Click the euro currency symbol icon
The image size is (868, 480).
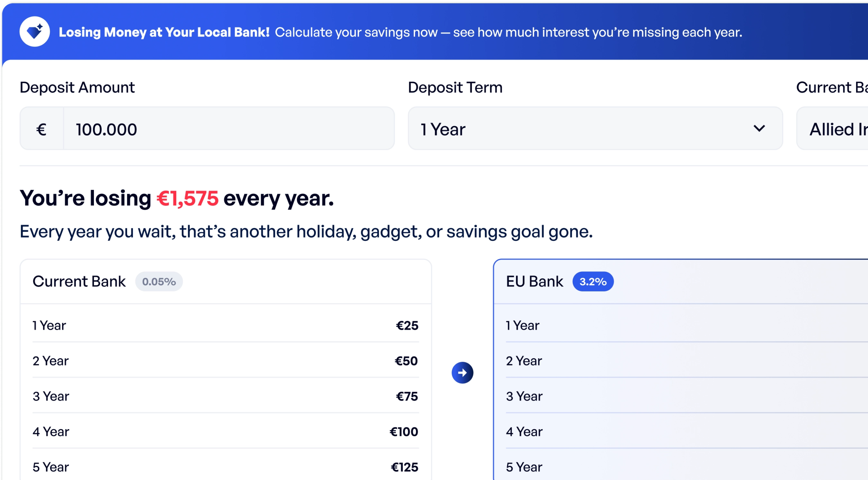[41, 129]
